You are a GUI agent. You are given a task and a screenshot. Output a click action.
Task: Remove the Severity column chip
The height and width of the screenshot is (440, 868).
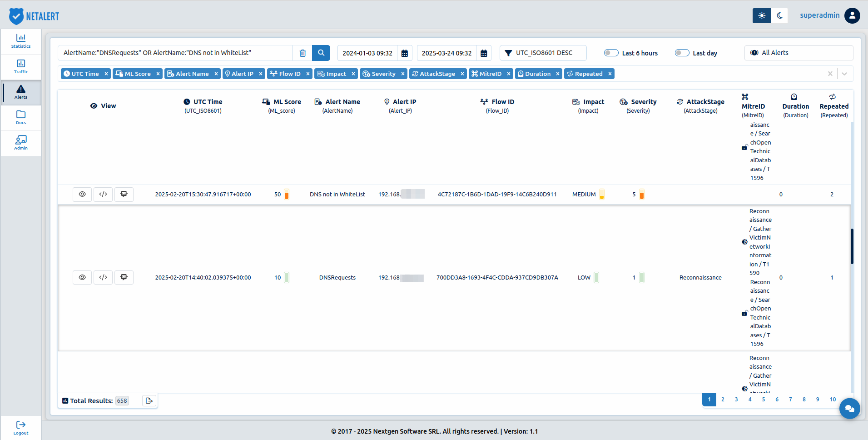[x=403, y=74]
